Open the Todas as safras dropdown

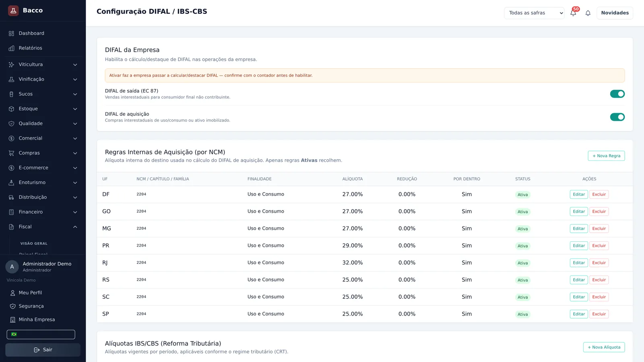[534, 13]
